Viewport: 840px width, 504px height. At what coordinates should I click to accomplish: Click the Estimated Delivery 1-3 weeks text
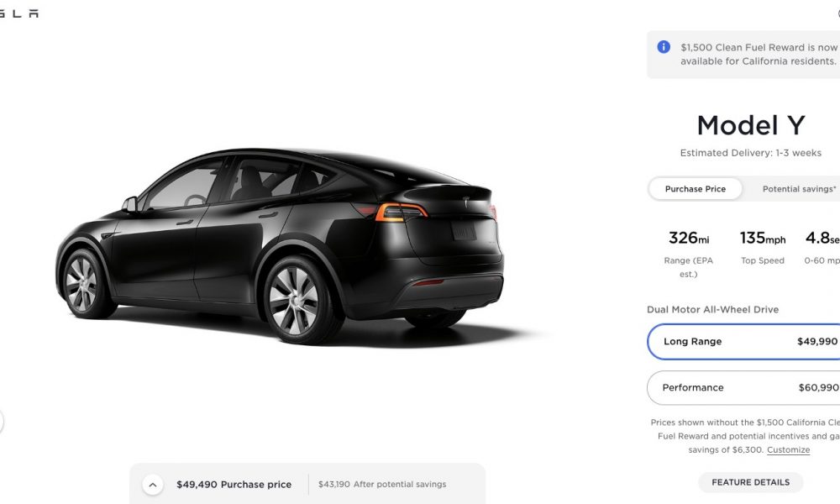point(750,153)
